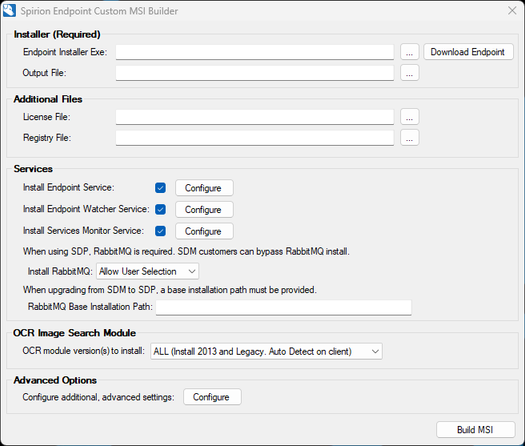Browse for License File
Viewport: 526px width, 447px height.
coord(409,117)
